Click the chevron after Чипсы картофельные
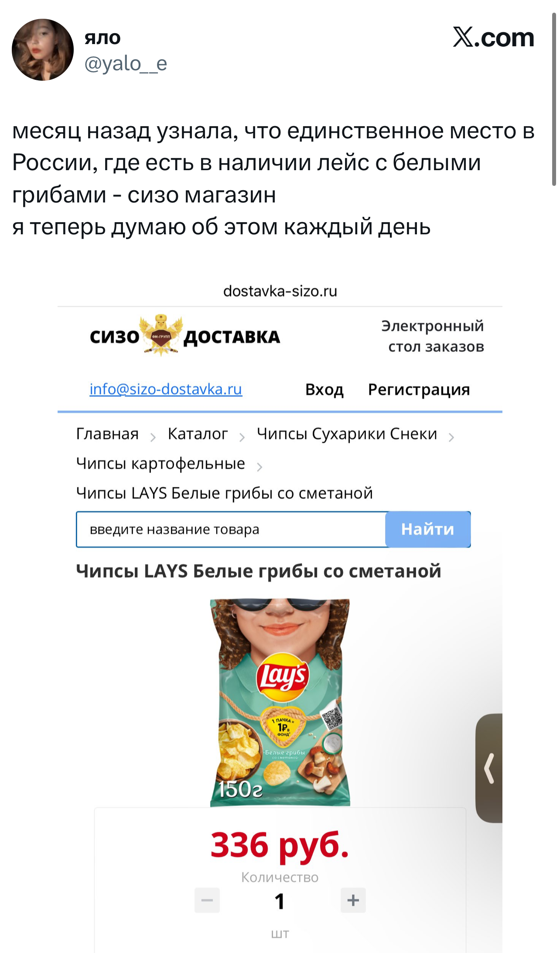560x953 pixels. [x=260, y=467]
